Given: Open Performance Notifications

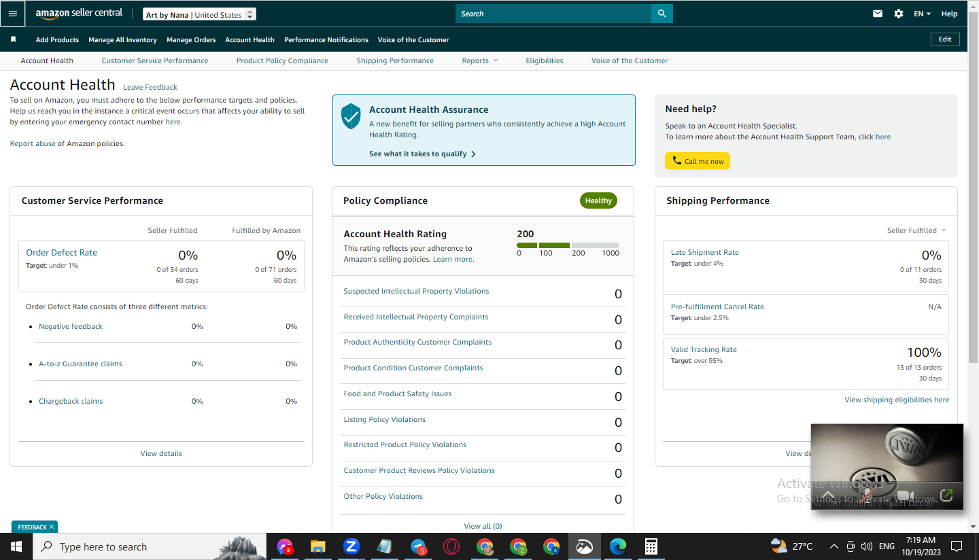Looking at the screenshot, I should point(326,39).
